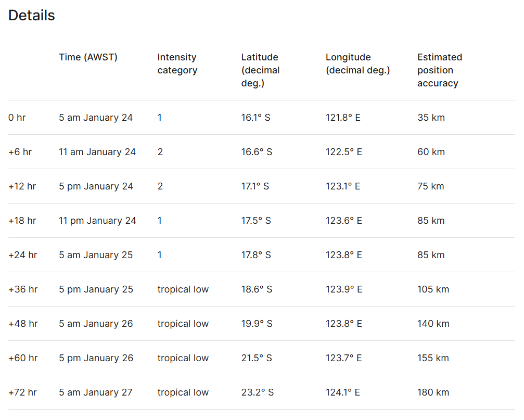
Task: Click the 123.7° E longitude cell
Action: tap(343, 358)
